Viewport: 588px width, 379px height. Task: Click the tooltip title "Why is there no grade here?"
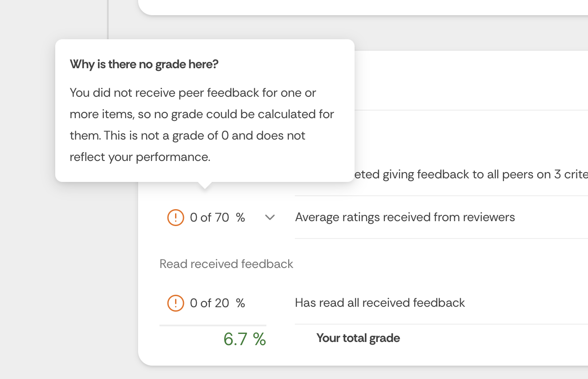tap(144, 64)
